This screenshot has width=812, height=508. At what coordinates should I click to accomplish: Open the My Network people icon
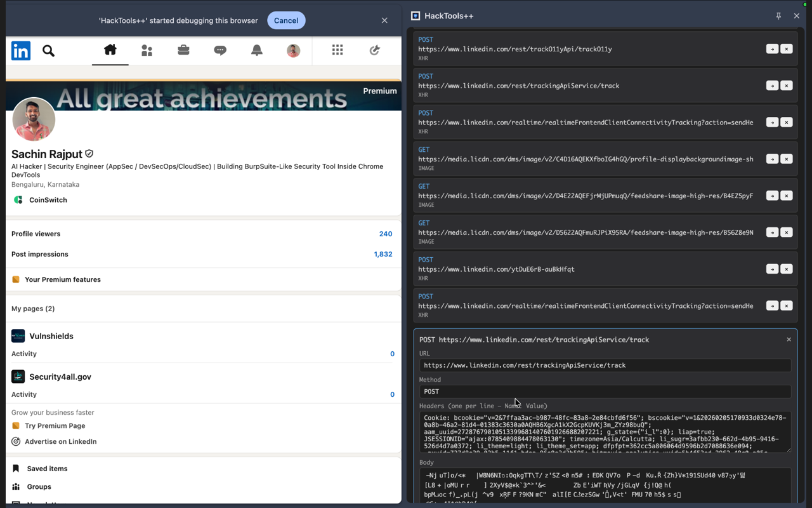pos(147,51)
